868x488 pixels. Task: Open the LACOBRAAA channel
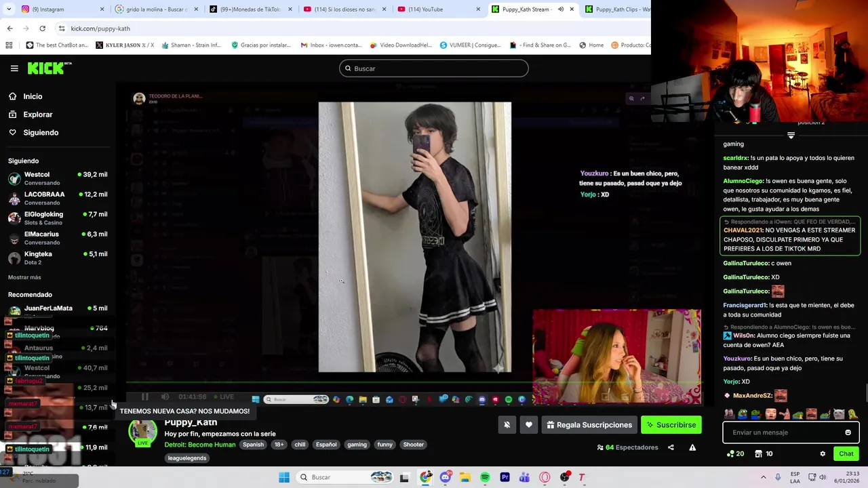coord(58,198)
